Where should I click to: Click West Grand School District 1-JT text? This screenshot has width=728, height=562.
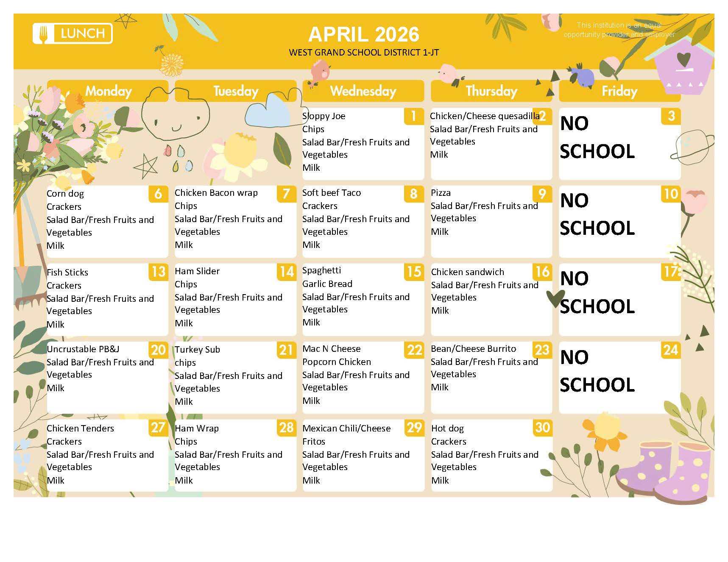(363, 53)
